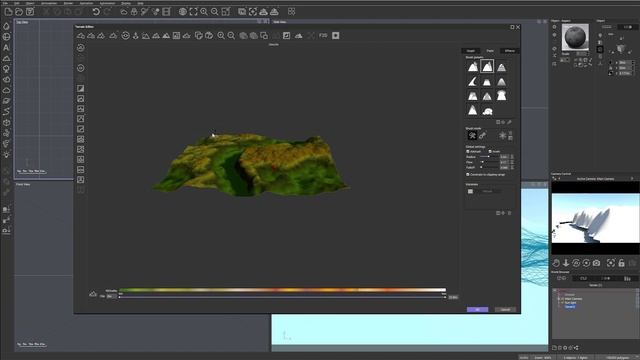Click the Paste icon in Terrain Editor toolbar
Image resolution: width=640 pixels, height=360 pixels.
[209, 36]
